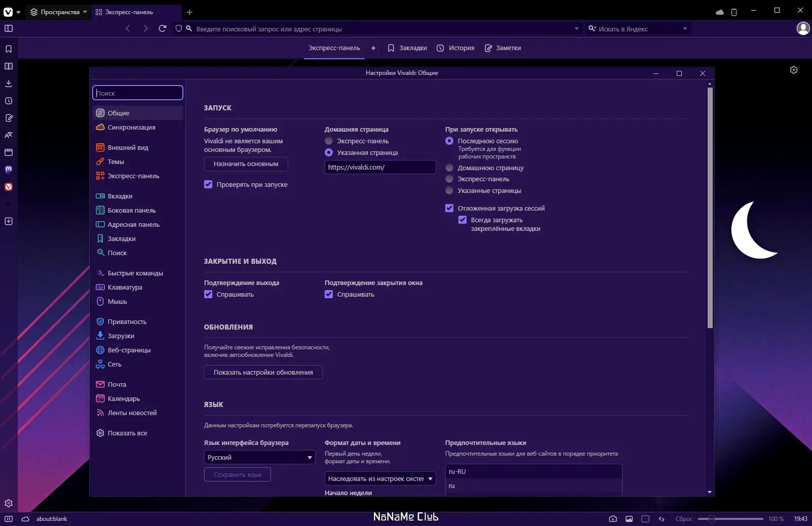This screenshot has height=526, width=812.
Task: Click the "Сброс" zoom reset button
Action: click(x=684, y=519)
